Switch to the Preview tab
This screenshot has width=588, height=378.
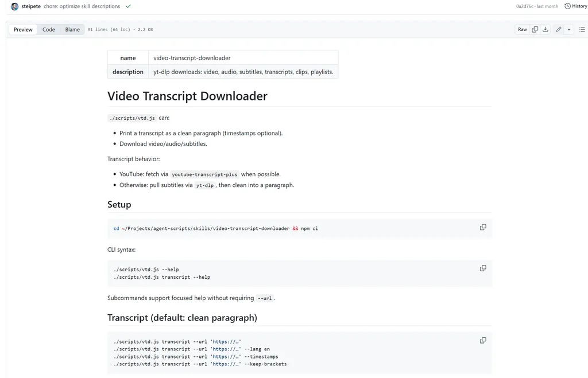point(23,30)
